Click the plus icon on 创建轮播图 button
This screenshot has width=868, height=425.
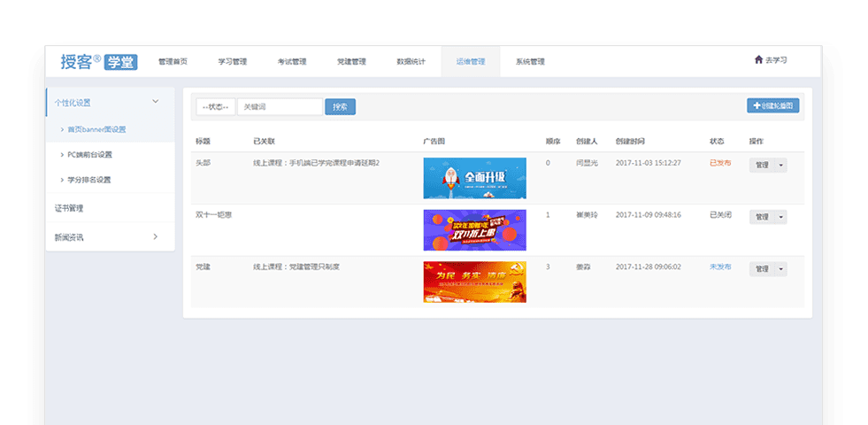coord(757,106)
